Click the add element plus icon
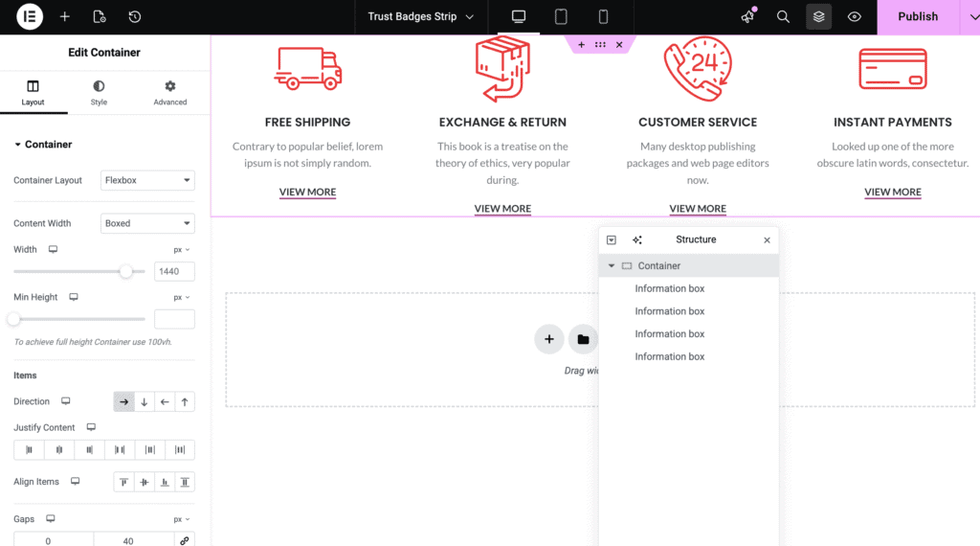980x546 pixels. pyautogui.click(x=64, y=17)
